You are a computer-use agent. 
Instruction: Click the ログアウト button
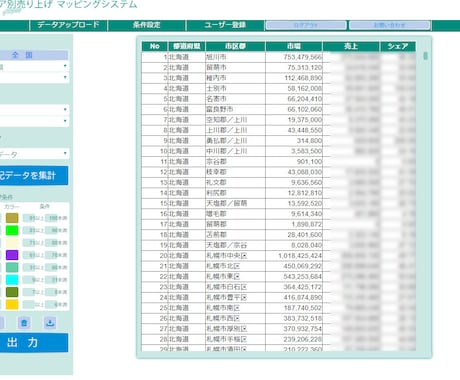(306, 25)
